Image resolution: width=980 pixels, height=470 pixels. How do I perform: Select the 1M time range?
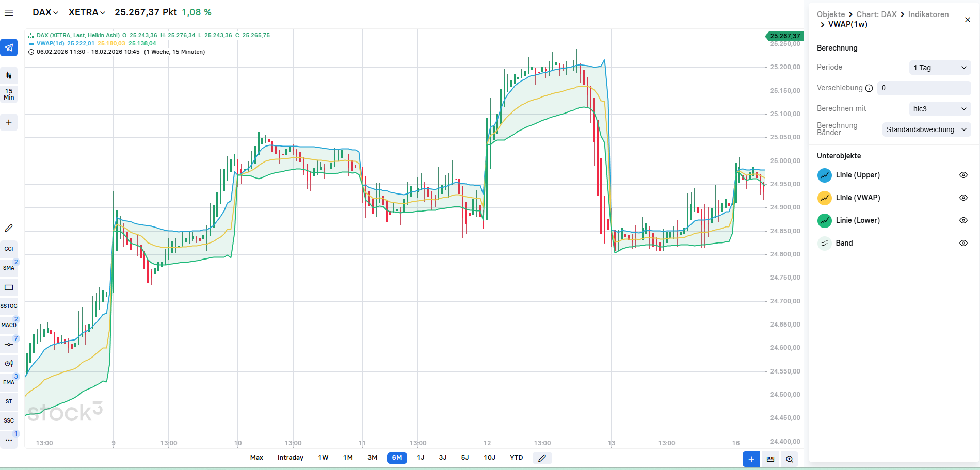point(348,458)
